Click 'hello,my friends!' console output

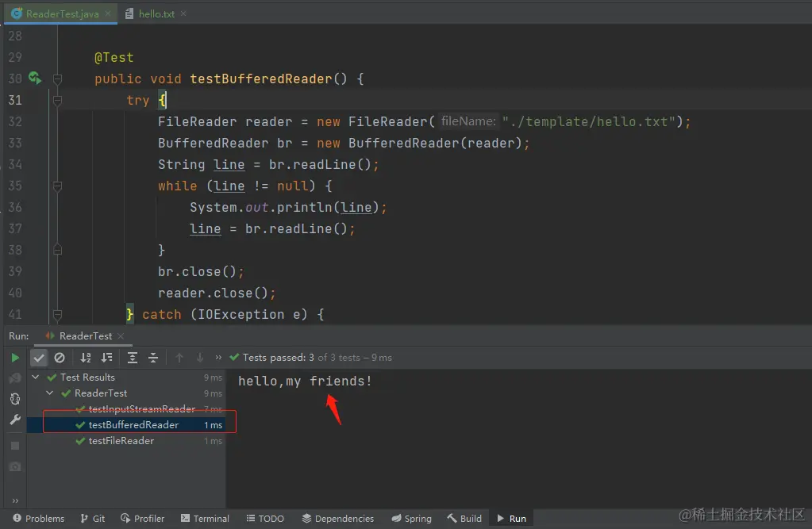(x=305, y=381)
